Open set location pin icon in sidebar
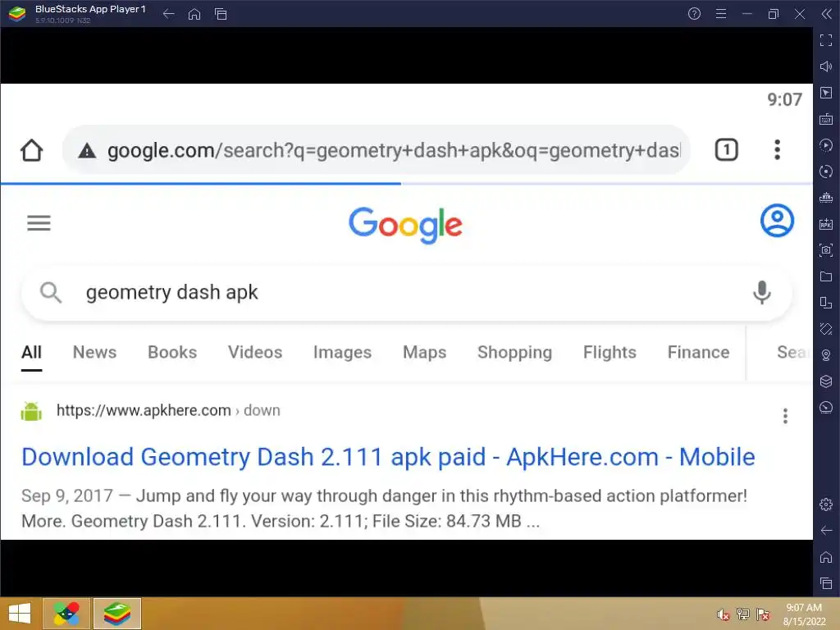The image size is (840, 630). click(x=826, y=355)
